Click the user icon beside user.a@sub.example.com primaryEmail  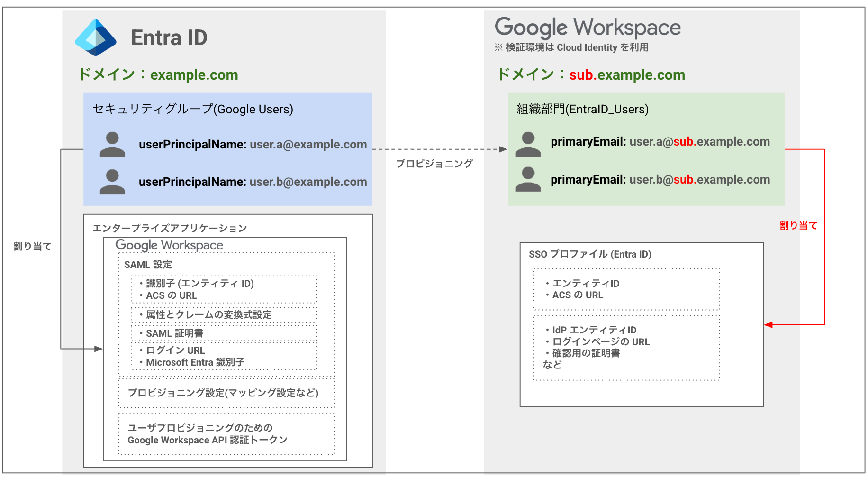(528, 144)
